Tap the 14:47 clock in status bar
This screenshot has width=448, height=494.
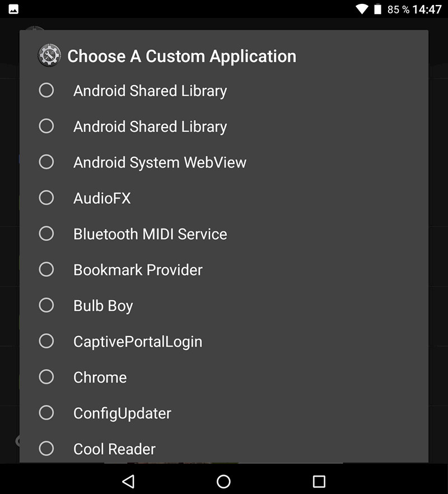click(x=427, y=10)
